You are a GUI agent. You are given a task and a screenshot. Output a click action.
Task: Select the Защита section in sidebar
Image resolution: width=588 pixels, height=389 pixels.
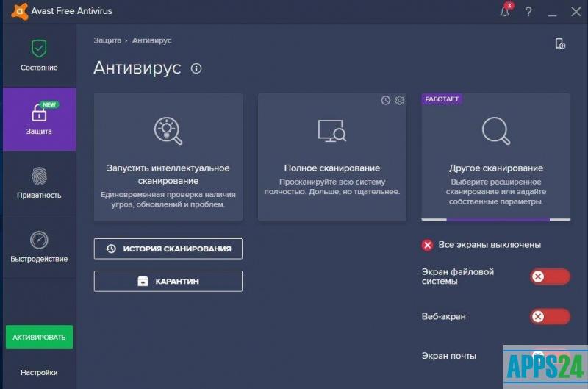tap(39, 119)
